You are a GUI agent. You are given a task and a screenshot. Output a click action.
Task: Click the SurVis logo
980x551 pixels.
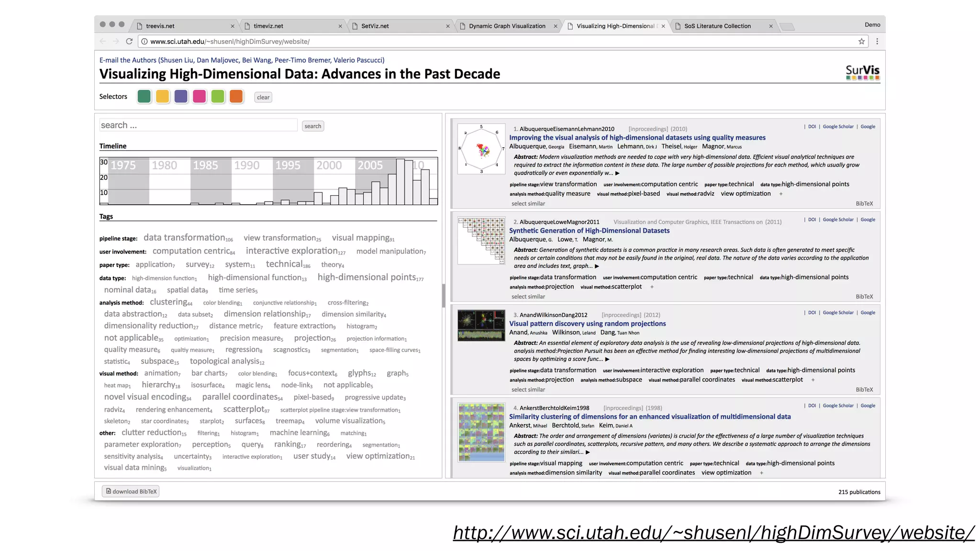pyautogui.click(x=862, y=72)
